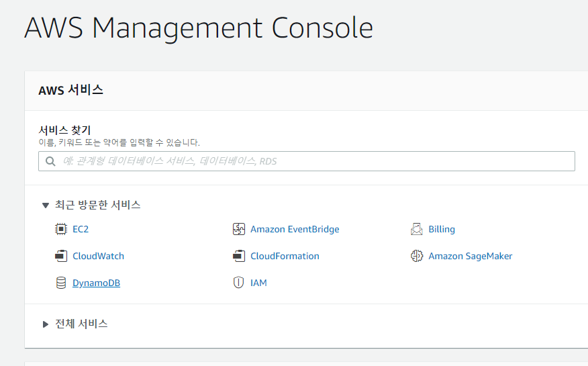Click the Amazon SageMaker brain icon
Viewport: 588px width, 366px height.
click(x=417, y=256)
